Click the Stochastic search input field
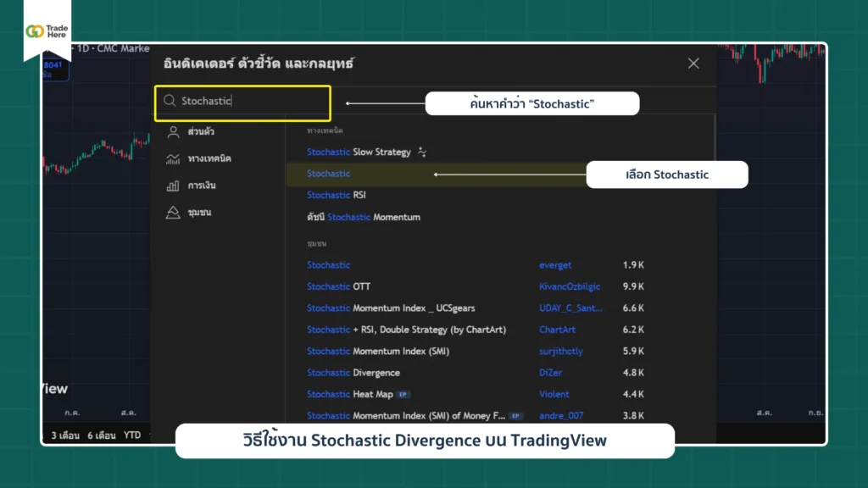 click(x=243, y=103)
